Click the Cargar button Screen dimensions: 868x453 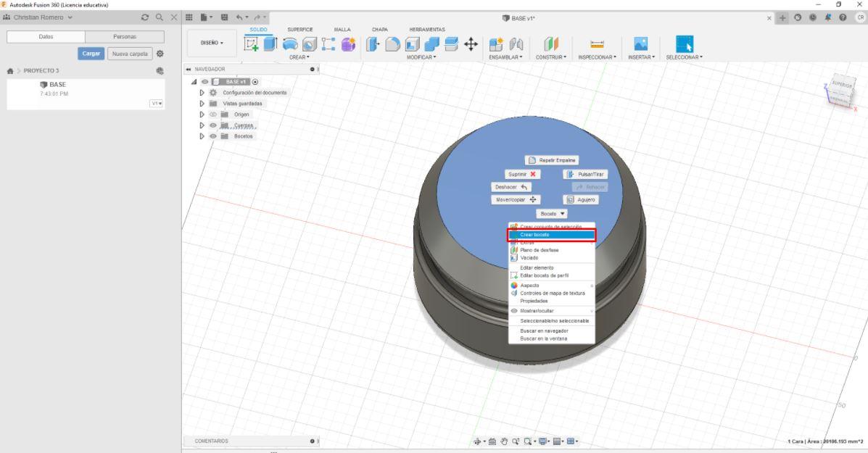pyautogui.click(x=91, y=54)
